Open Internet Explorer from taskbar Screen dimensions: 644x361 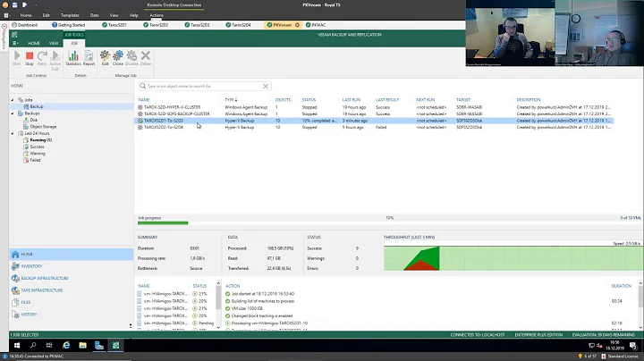click(66, 346)
